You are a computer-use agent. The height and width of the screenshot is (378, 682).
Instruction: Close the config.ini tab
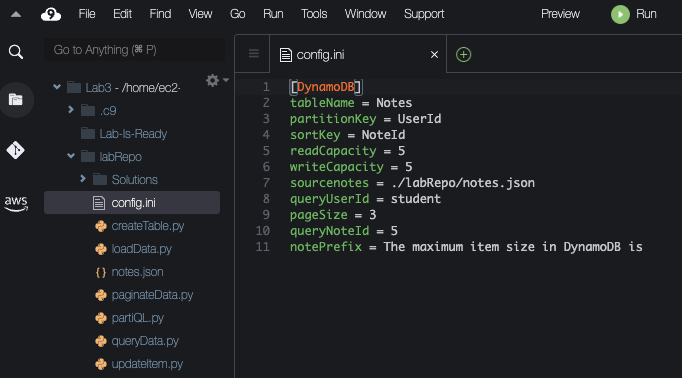434,55
